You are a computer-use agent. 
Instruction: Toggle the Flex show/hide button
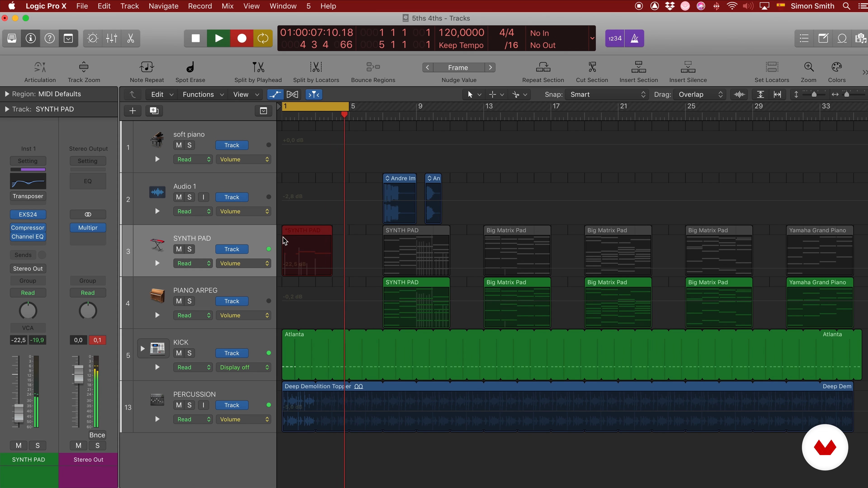292,95
